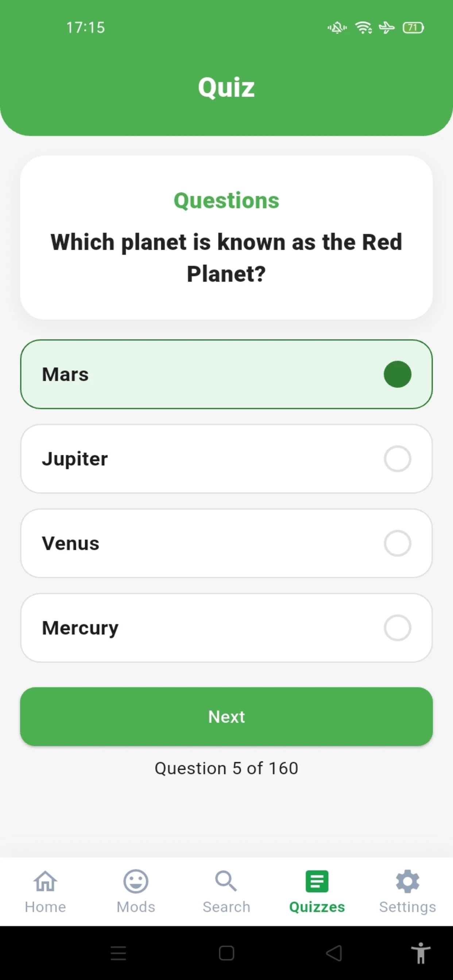
Task: Choose the Mercury radio button
Action: [x=398, y=628]
